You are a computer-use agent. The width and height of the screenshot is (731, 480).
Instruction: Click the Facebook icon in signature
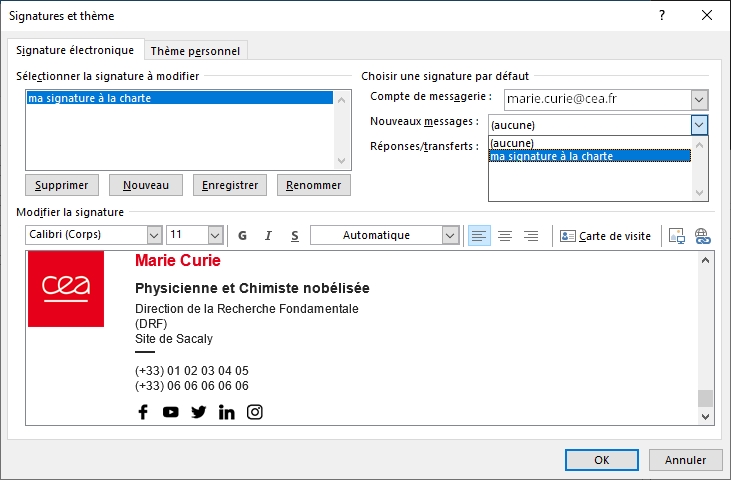click(143, 412)
